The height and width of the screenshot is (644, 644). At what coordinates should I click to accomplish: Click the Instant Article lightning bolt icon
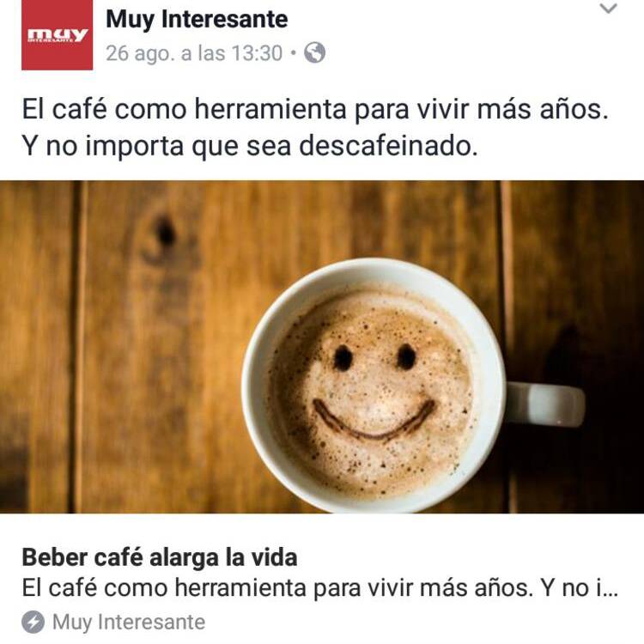coord(33,622)
